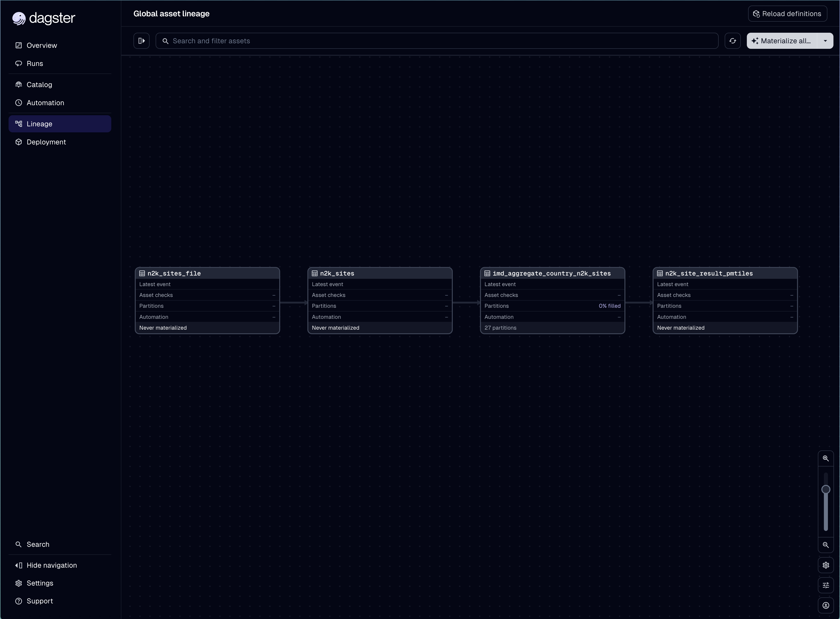Click the Automation clock icon
Viewport: 840px width, 619px height.
[x=18, y=103]
